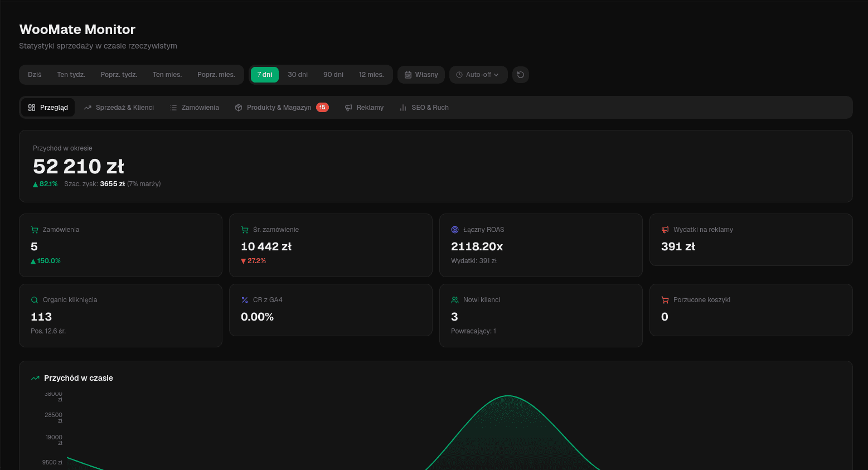Click the 150.0% orders change indicator
This screenshot has width=868, height=470.
[x=46, y=261]
